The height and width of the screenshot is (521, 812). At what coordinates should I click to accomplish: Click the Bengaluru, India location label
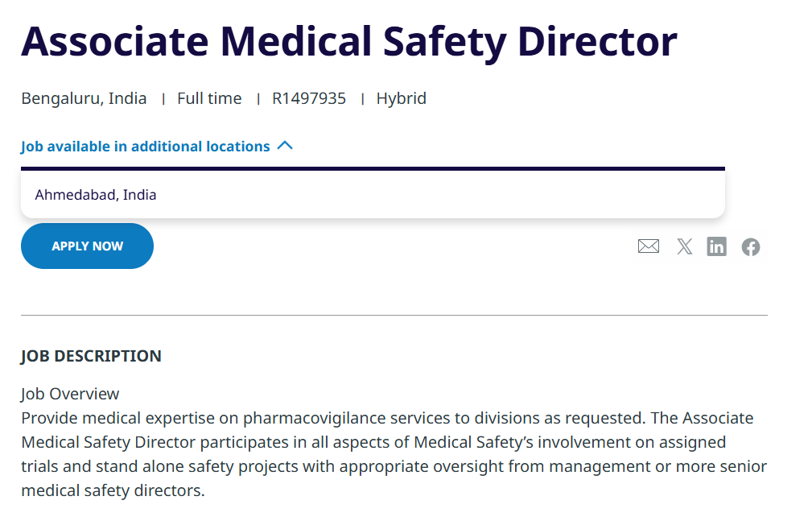click(x=84, y=97)
